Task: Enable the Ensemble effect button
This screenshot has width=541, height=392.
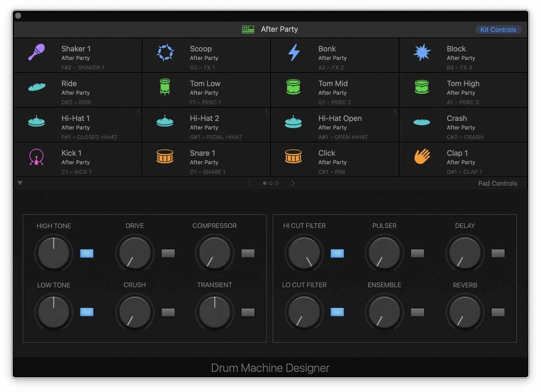Action: pyautogui.click(x=418, y=312)
